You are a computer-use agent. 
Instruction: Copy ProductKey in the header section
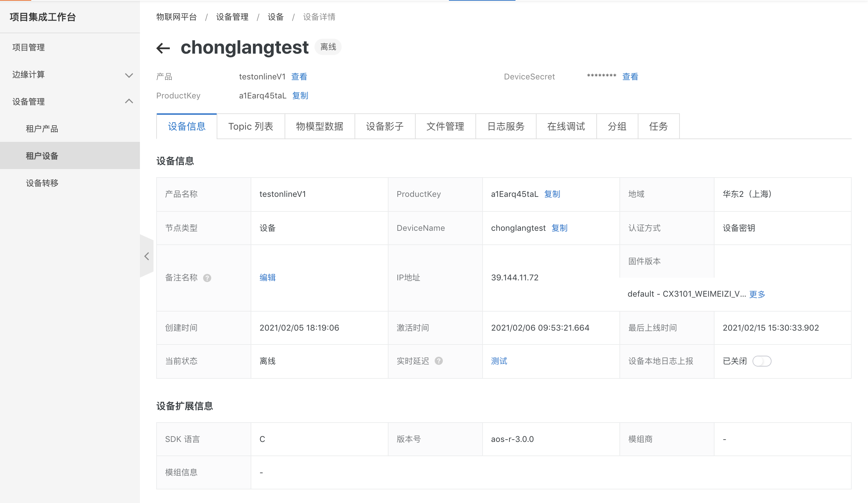pos(300,95)
